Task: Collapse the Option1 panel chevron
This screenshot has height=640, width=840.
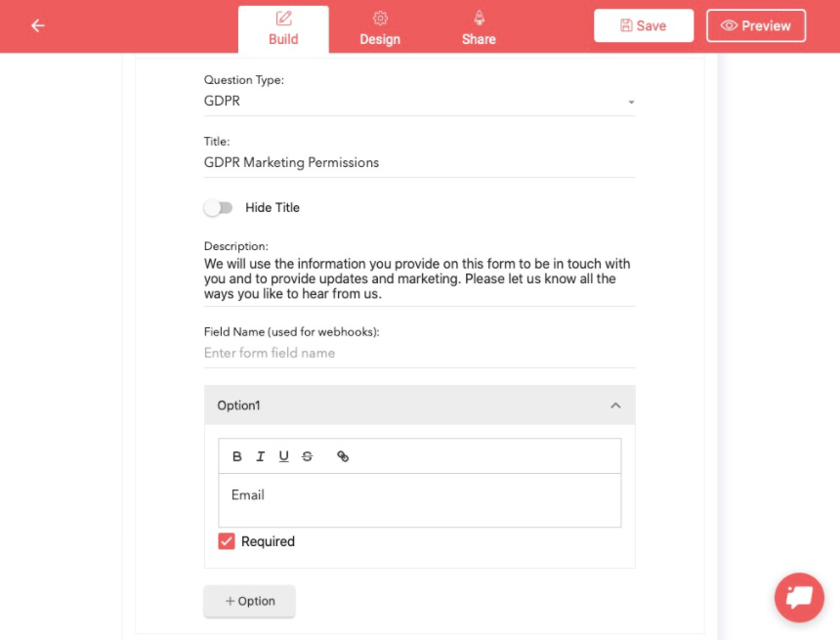Action: (615, 405)
